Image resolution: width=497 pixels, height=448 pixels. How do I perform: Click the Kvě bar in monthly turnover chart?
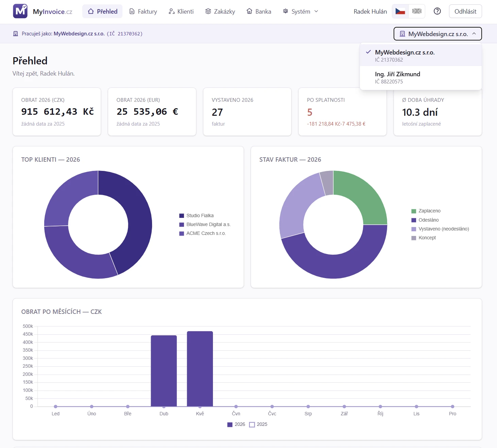(200, 369)
